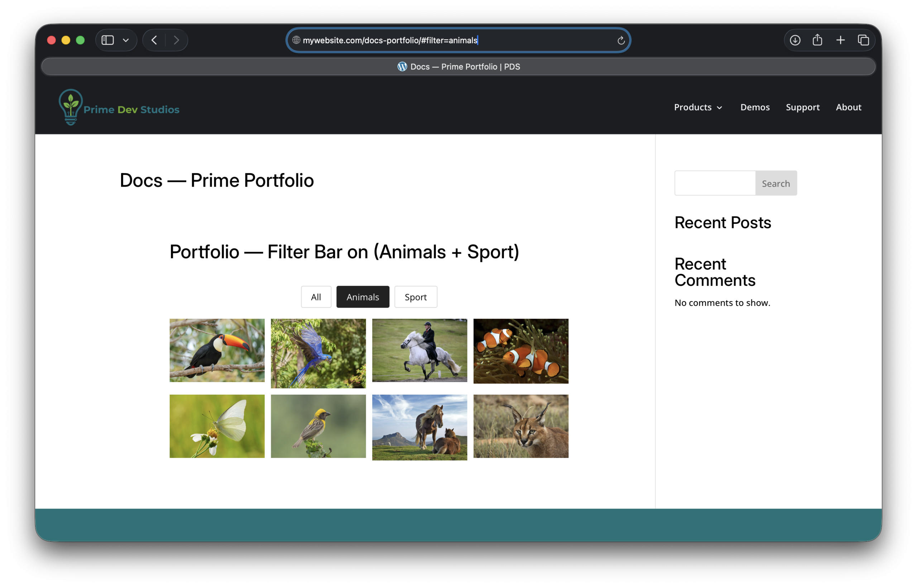Click the sidebar search input field
The height and width of the screenshot is (588, 917).
[x=715, y=183]
